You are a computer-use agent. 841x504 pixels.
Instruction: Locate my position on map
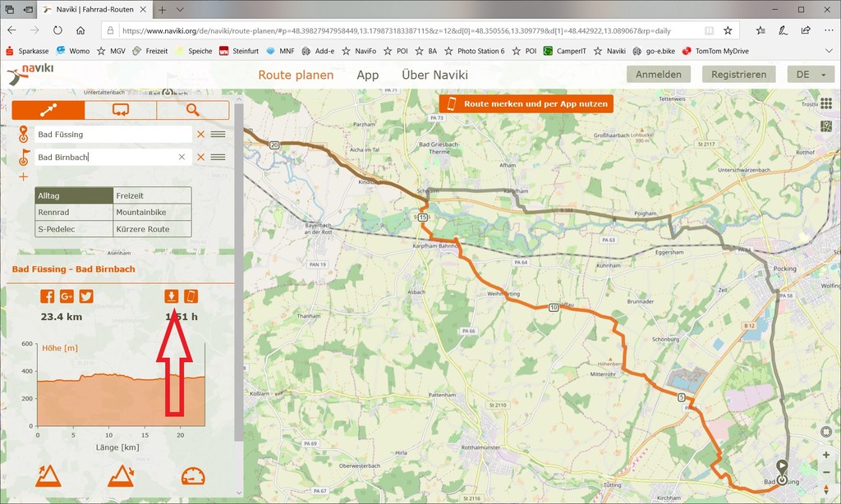826,432
